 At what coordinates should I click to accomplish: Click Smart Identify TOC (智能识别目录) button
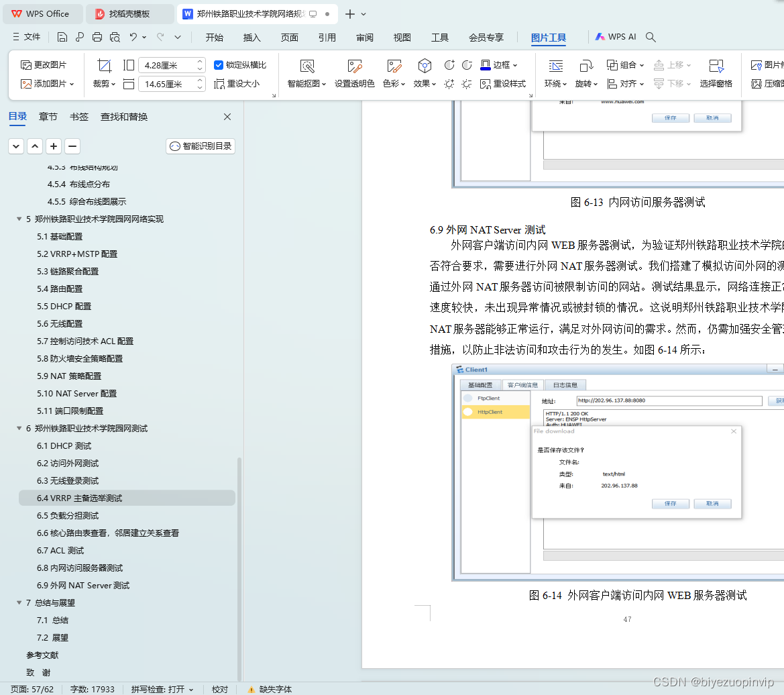click(201, 146)
